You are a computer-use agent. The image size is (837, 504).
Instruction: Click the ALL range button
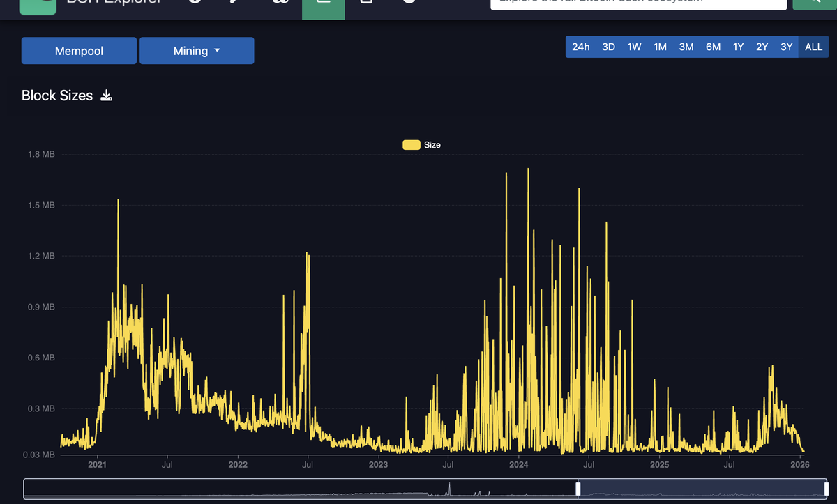[x=813, y=47]
